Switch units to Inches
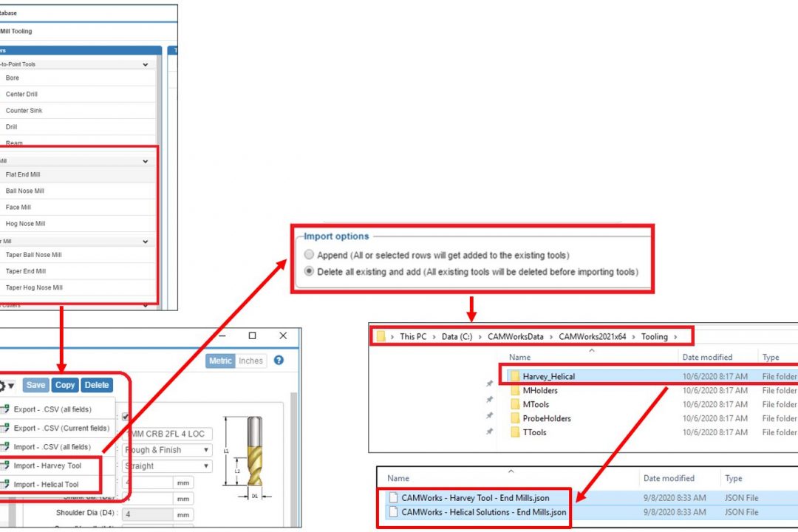The image size is (798, 532). point(251,361)
